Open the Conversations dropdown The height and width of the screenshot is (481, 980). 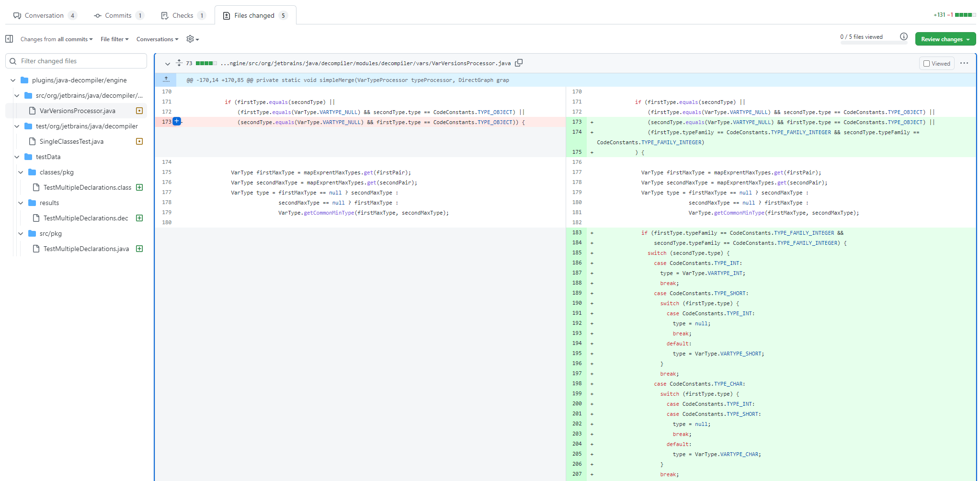pyautogui.click(x=157, y=39)
